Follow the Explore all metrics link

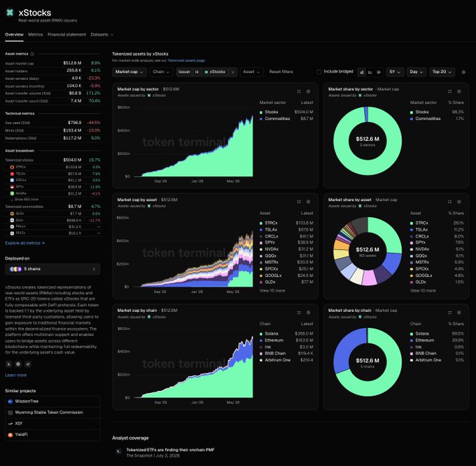[25, 243]
